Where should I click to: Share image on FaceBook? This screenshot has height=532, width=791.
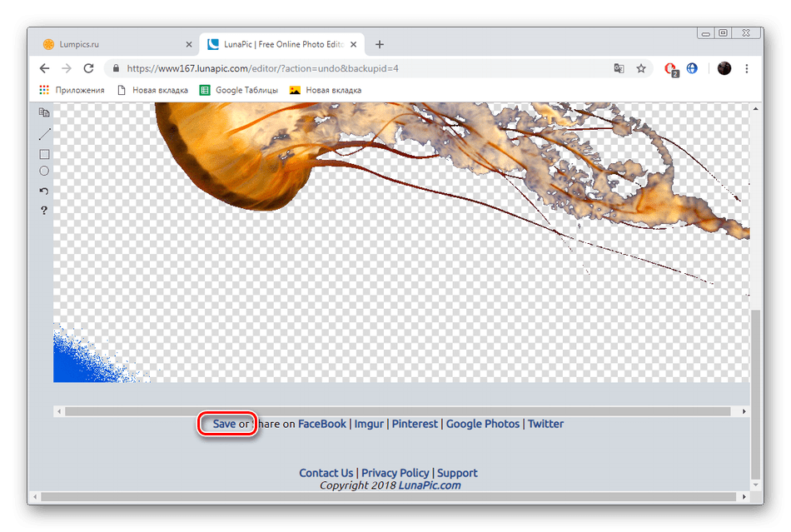tap(322, 424)
